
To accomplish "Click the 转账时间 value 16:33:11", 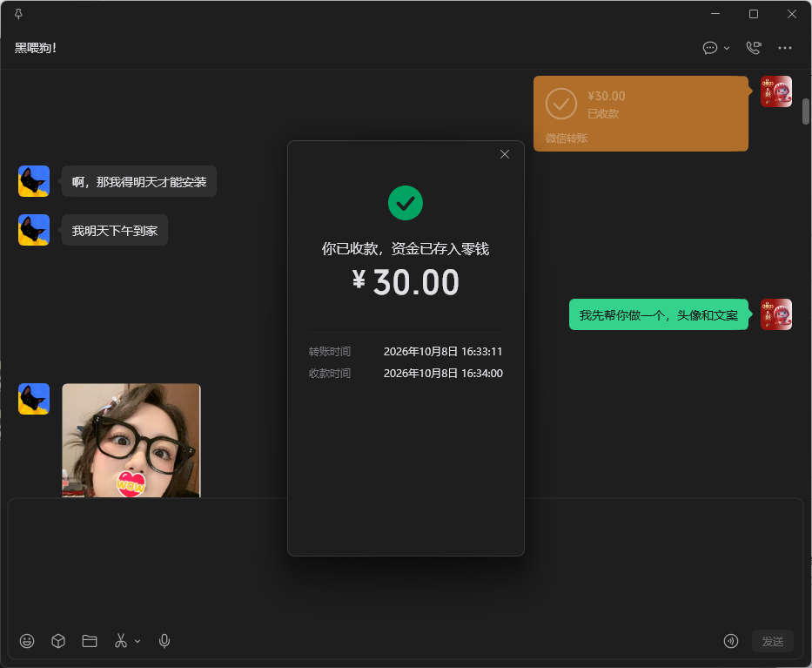I will [x=443, y=351].
